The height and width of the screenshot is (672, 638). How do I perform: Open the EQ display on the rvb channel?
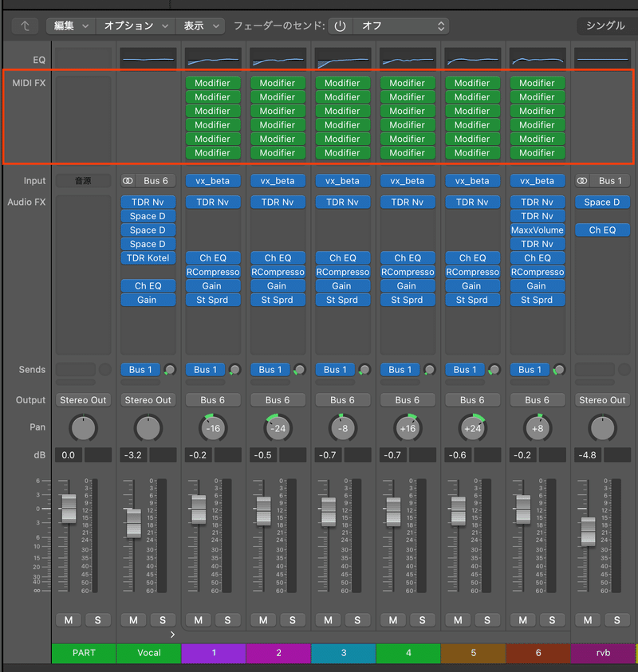pyautogui.click(x=603, y=57)
